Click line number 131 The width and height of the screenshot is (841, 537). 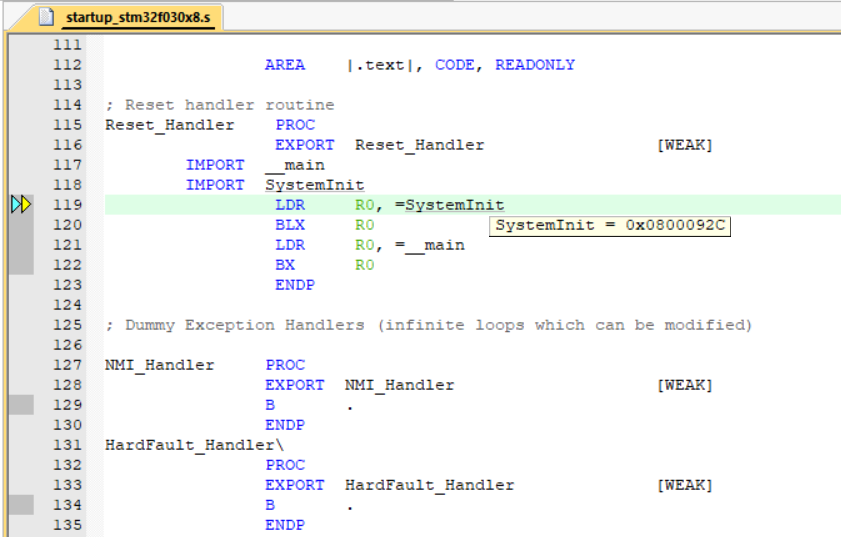tap(68, 445)
